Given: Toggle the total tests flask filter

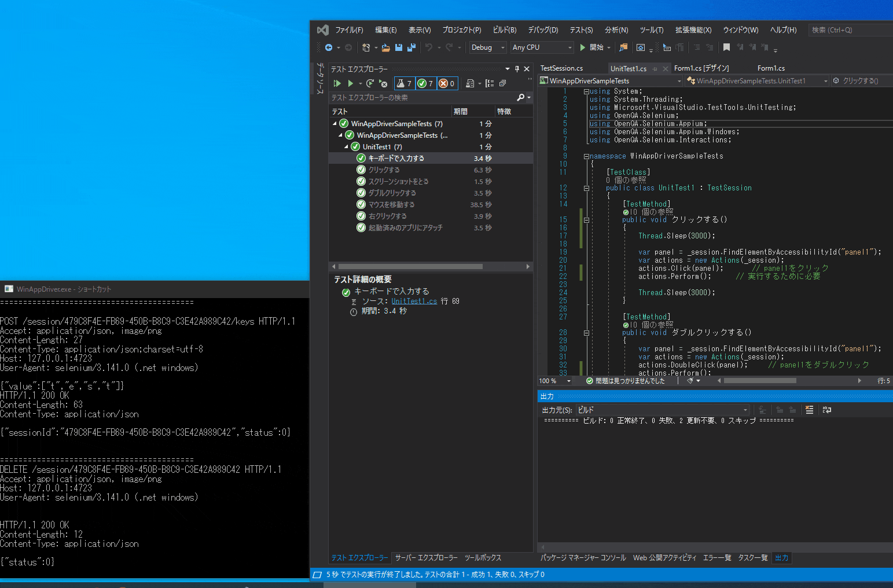Looking at the screenshot, I should click(404, 83).
